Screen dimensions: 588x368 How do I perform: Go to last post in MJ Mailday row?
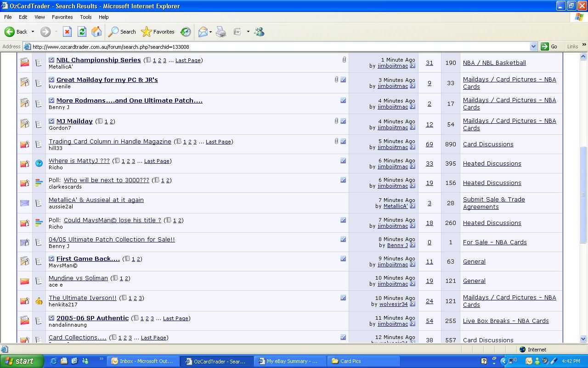[413, 127]
